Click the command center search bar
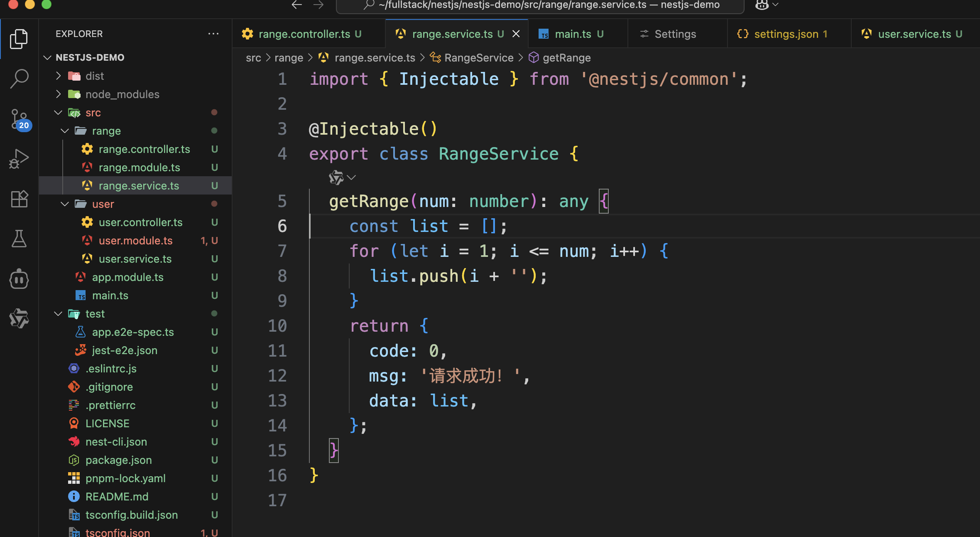The height and width of the screenshot is (537, 980). click(x=540, y=5)
